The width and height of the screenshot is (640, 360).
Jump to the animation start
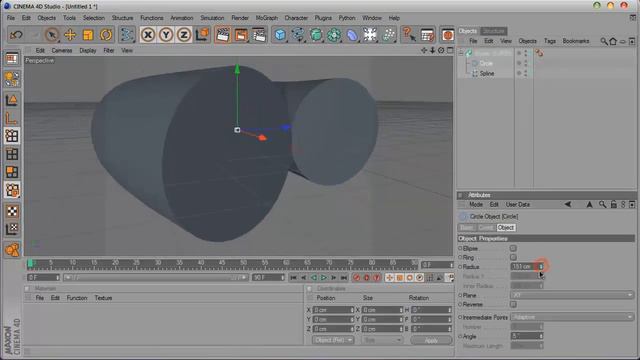point(293,278)
